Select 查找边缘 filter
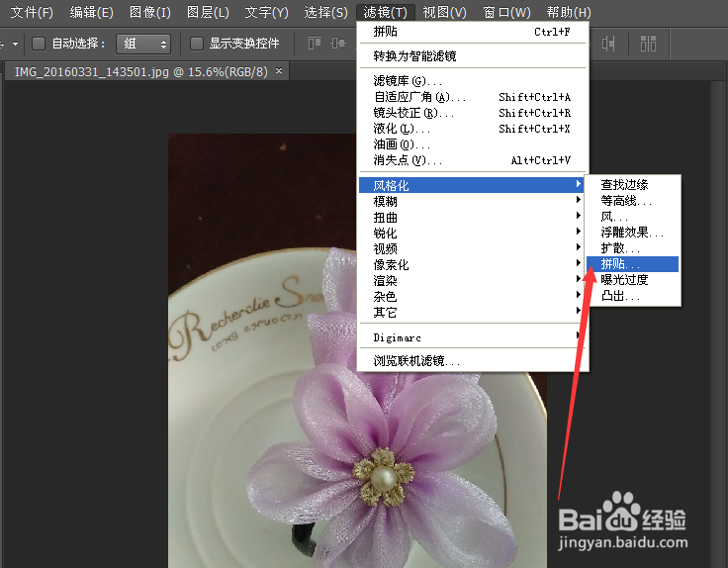The height and width of the screenshot is (568, 728). click(x=632, y=185)
